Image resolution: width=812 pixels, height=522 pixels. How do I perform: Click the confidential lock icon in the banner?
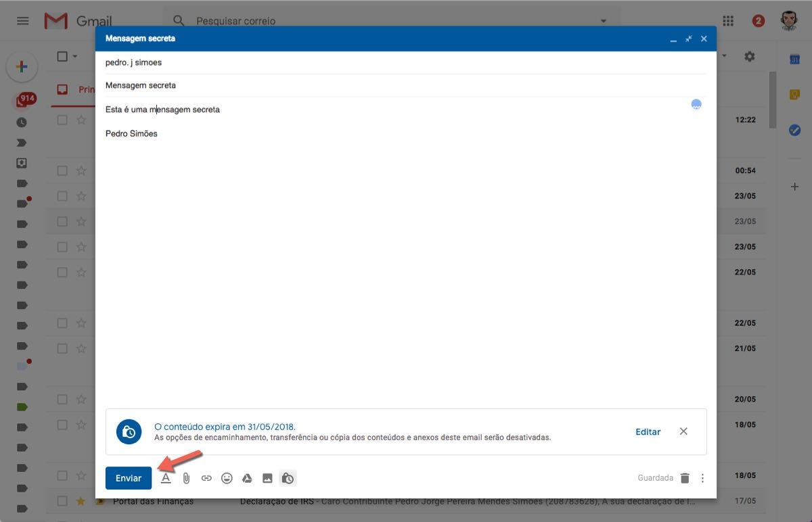129,431
